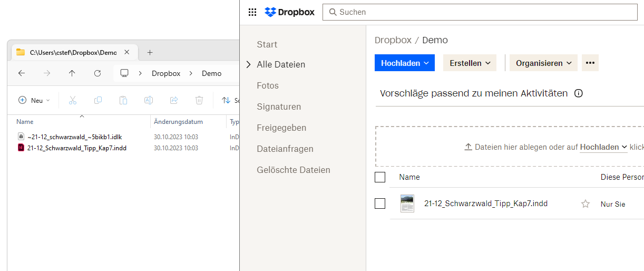The image size is (644, 271).
Task: Open the three-dots more actions menu
Action: (x=590, y=63)
